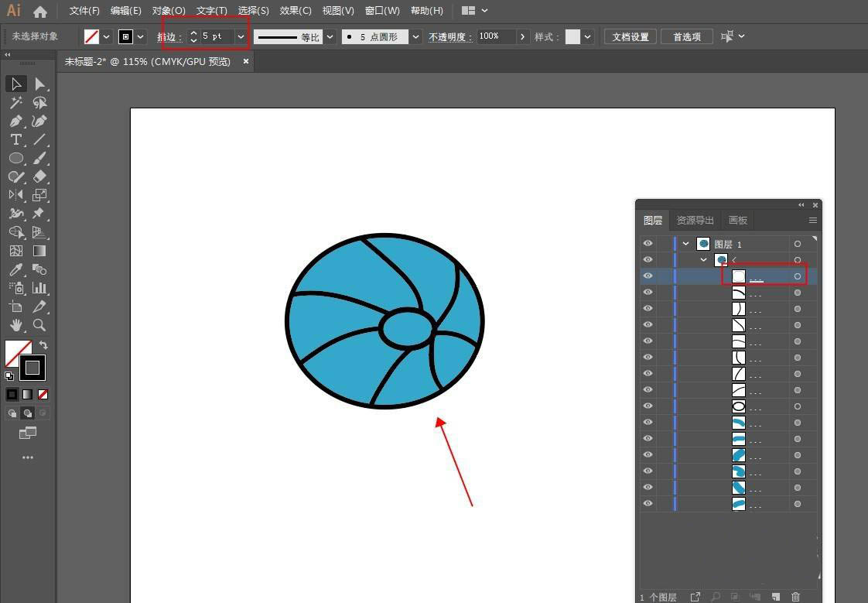Collapse the 图层 1 layer arrow
The image size is (868, 603).
(x=686, y=244)
